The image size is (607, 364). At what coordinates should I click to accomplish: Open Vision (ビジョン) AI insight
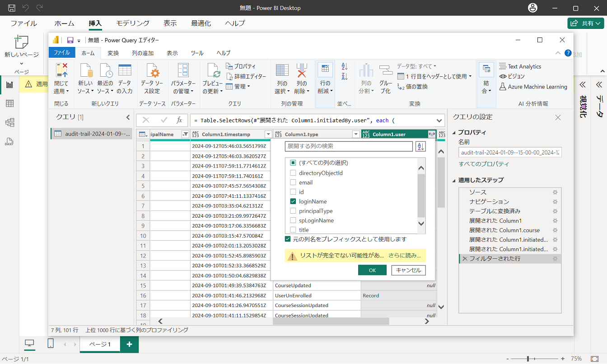[x=512, y=76]
